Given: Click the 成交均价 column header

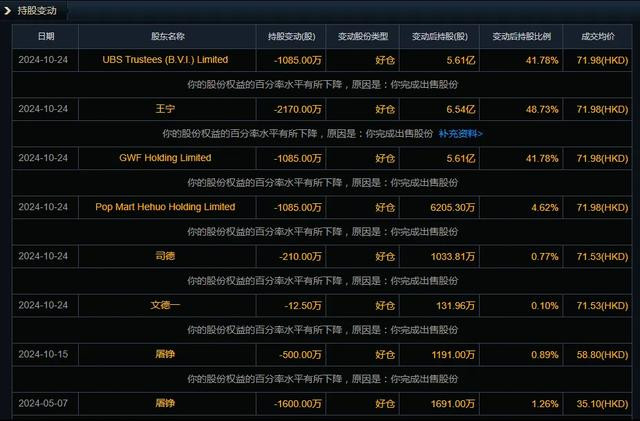Looking at the screenshot, I should [598, 36].
